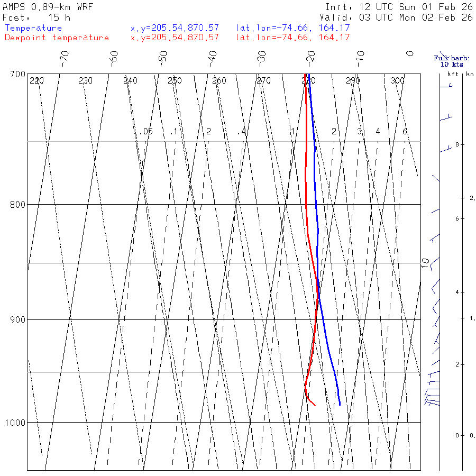Click the 6 mixing ratio label

pyautogui.click(x=405, y=132)
